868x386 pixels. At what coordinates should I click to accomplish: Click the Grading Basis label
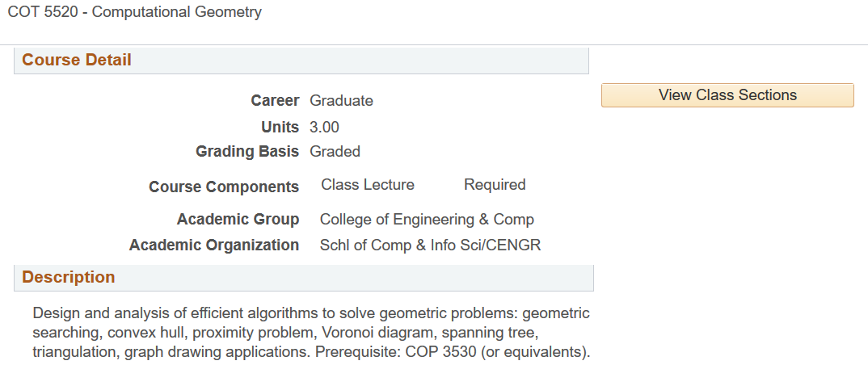point(247,152)
